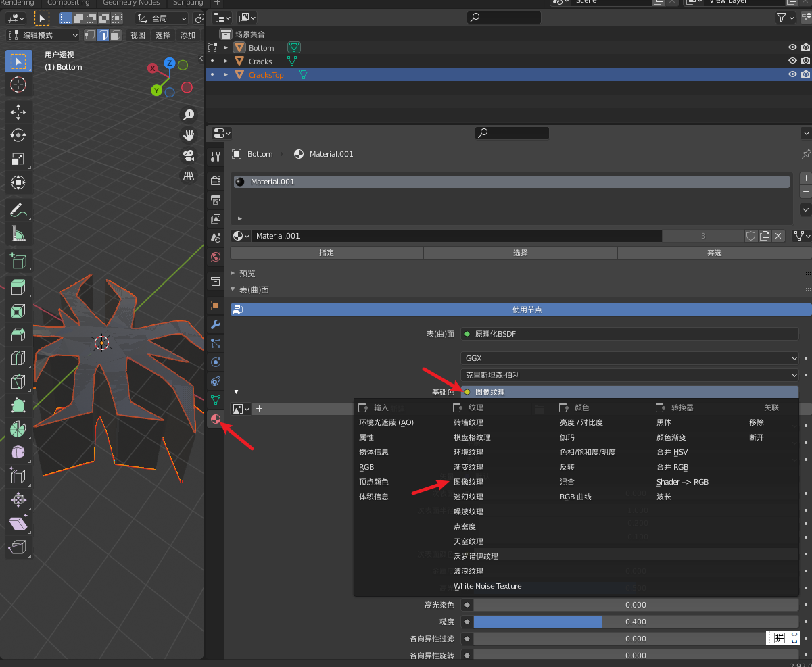Choose 沃罗诺伊纹理 from the texture list
Screen dimensions: 812x667
coord(476,556)
